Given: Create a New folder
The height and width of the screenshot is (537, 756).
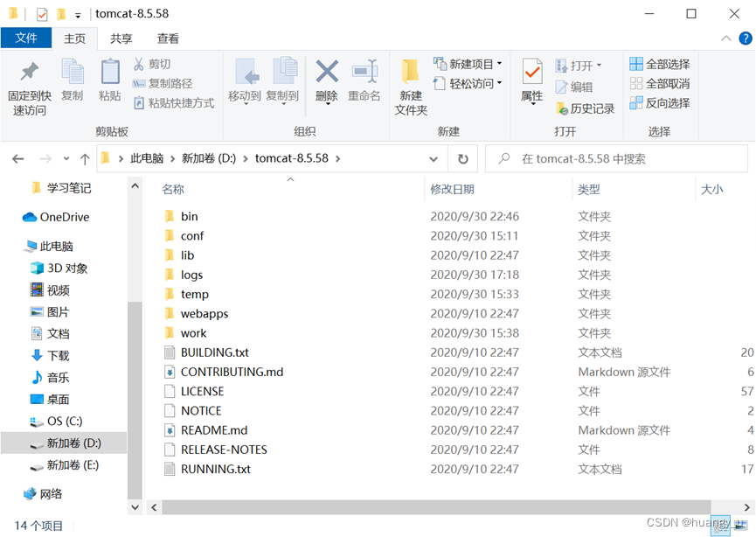Looking at the screenshot, I should [411, 87].
